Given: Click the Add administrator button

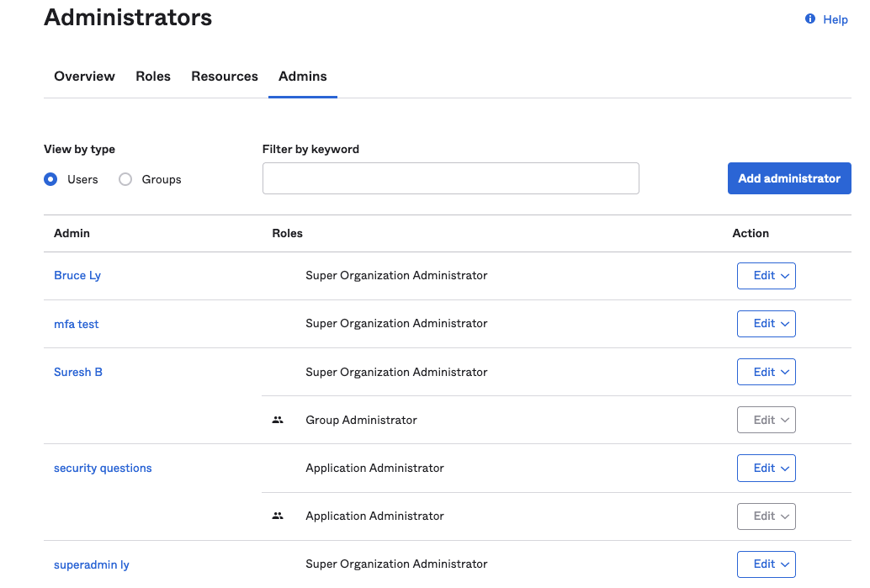Looking at the screenshot, I should 789,178.
